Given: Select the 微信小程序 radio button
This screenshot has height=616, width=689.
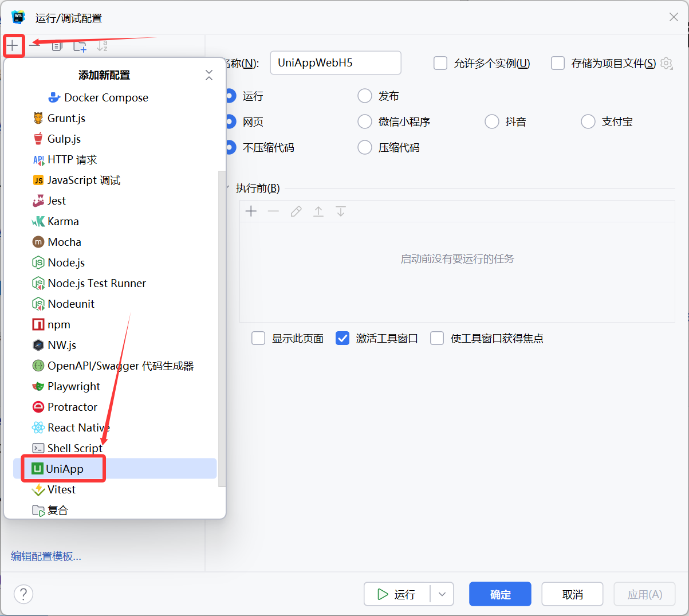Looking at the screenshot, I should pos(365,121).
